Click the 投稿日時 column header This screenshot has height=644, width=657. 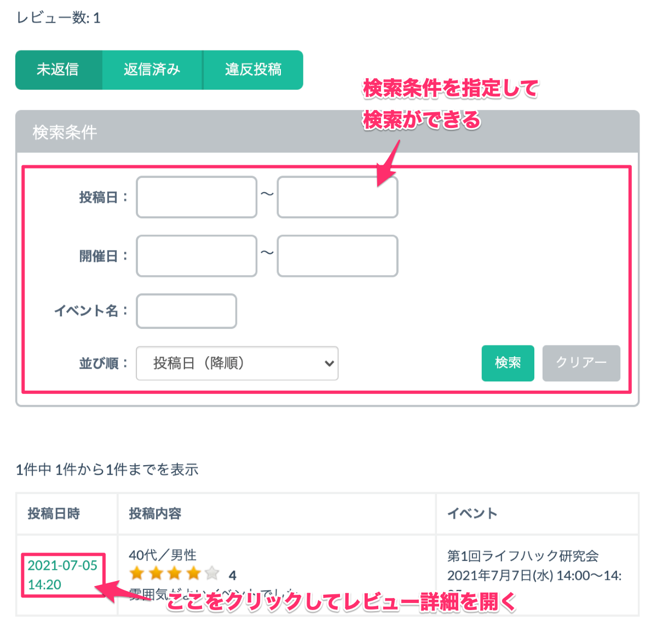[x=54, y=514]
